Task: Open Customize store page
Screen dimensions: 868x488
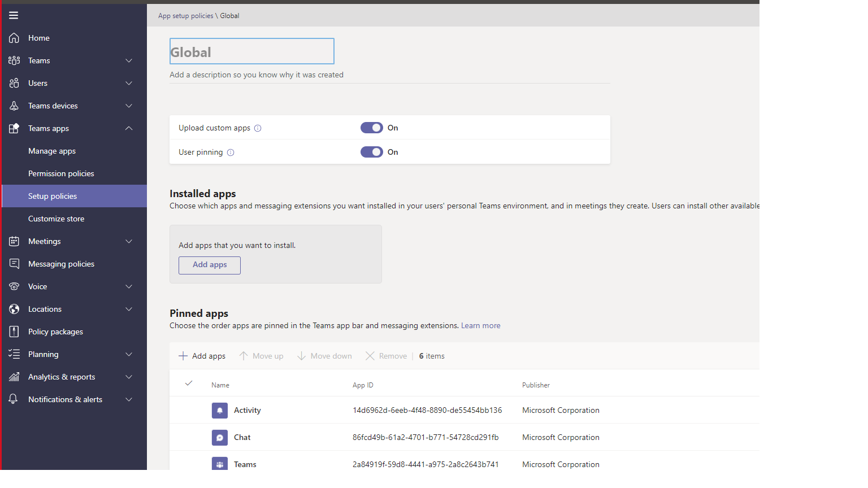Action: tap(56, 219)
